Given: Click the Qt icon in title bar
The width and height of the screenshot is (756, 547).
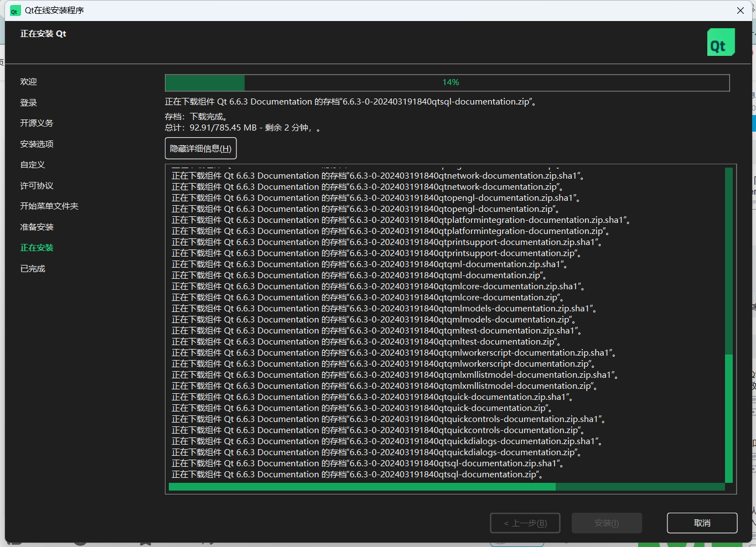Looking at the screenshot, I should tap(15, 11).
